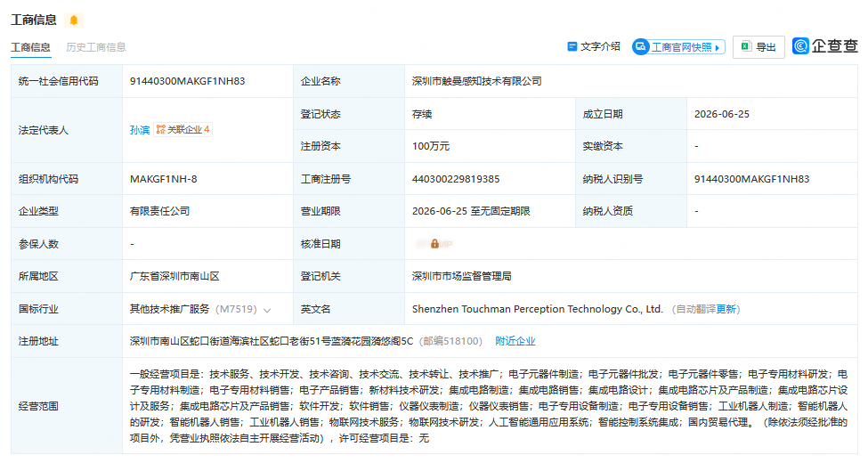This screenshot has width=868, height=463.
Task: View 关联企业 4 related companies badge
Action: (x=183, y=130)
